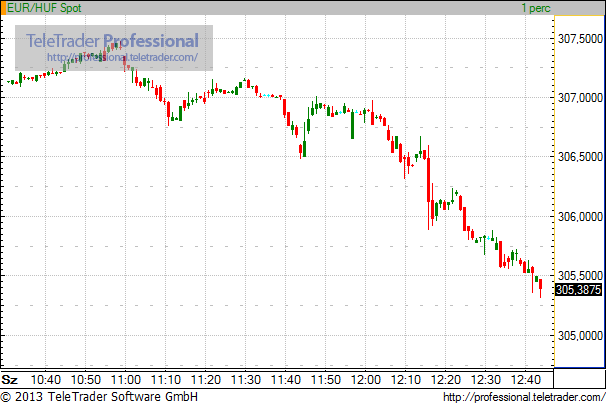
Task: Click the 10:40 time axis label
Action: 46,380
